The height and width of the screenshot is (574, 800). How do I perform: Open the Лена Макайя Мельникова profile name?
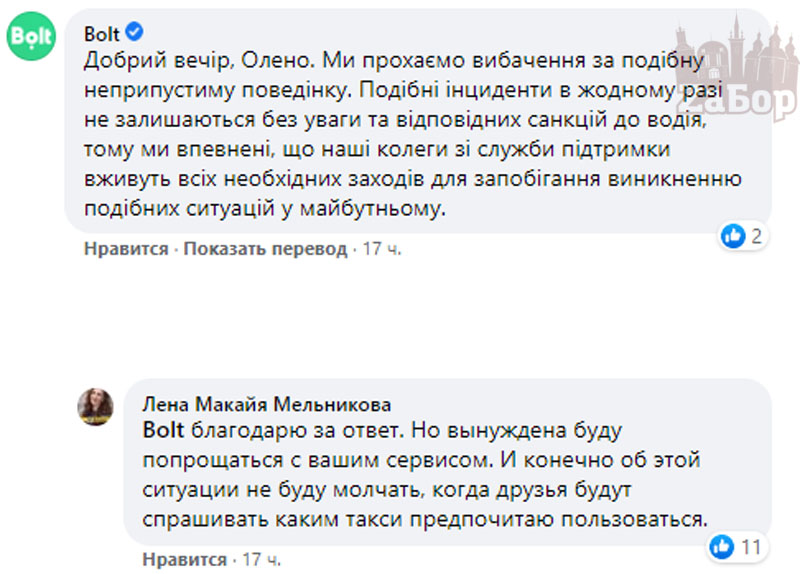267,404
